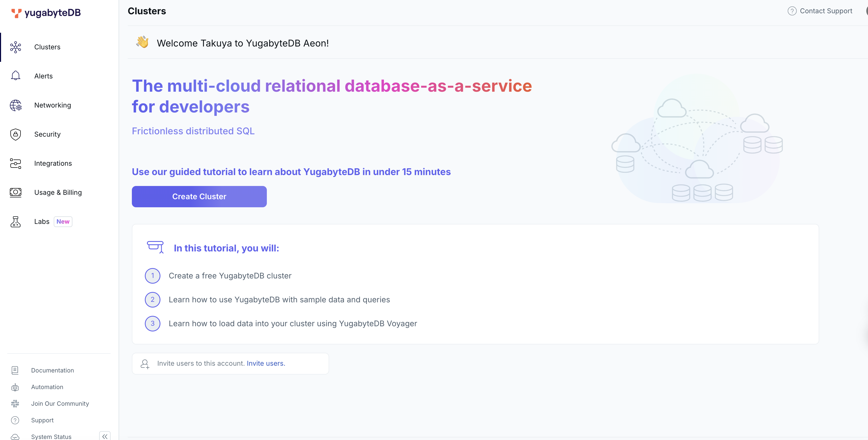This screenshot has height=440, width=868.
Task: Click the tutorial presentation board icon
Action: (155, 247)
